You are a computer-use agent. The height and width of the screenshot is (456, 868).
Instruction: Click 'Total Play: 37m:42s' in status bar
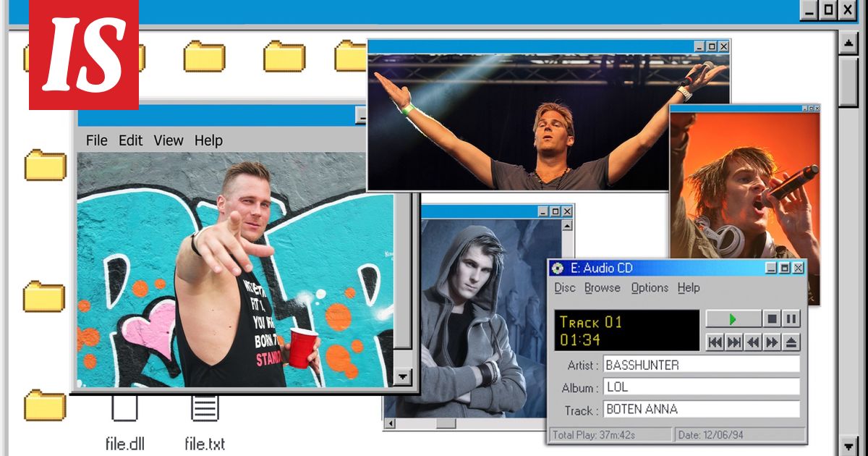[611, 435]
